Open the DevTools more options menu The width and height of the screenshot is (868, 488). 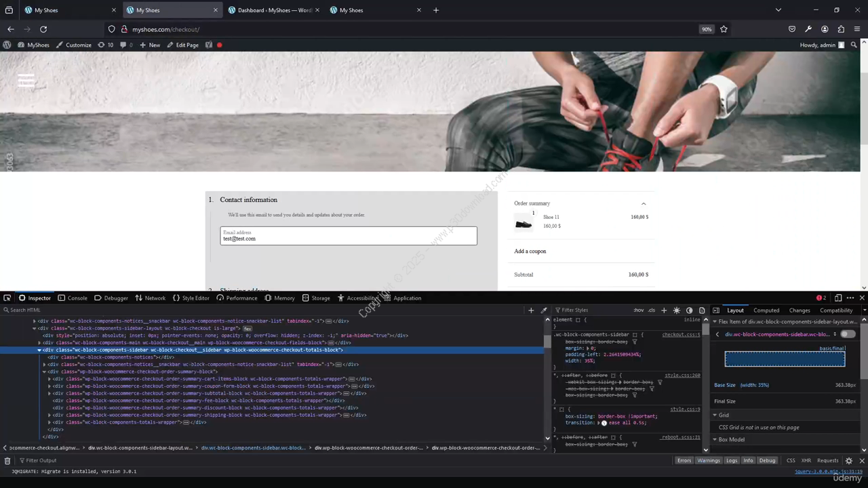[850, 298]
